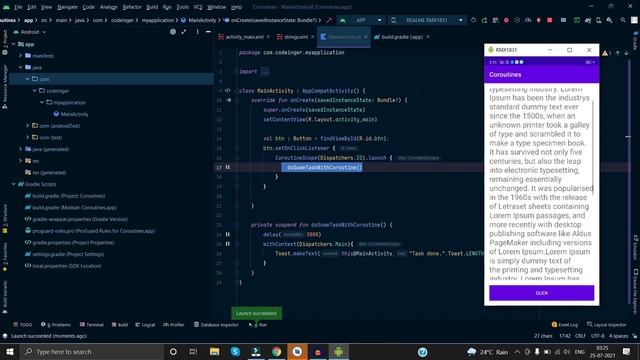Click Task View icon on taskbar
This screenshot has width=640, height=360.
193,351
